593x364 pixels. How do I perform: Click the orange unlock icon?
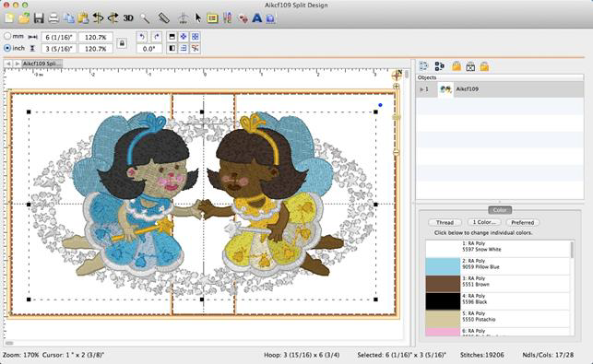[x=484, y=66]
